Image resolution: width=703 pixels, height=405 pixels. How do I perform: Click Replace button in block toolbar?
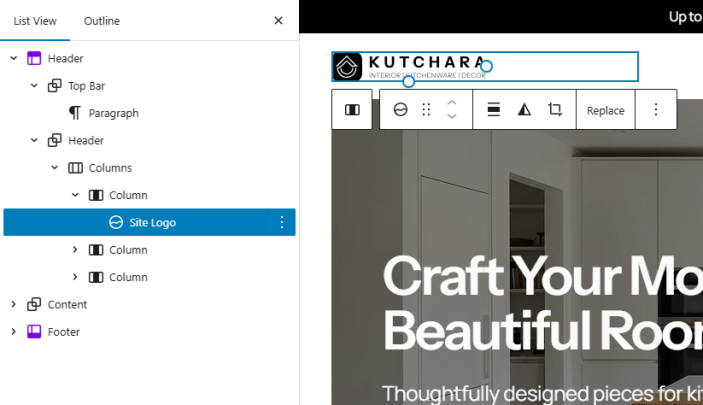[605, 110]
